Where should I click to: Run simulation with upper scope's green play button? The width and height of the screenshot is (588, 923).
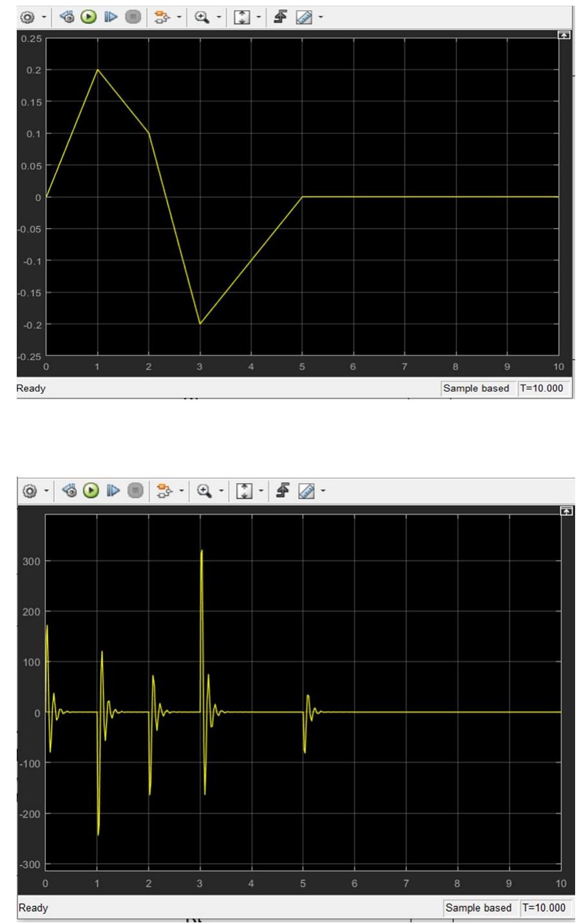89,17
